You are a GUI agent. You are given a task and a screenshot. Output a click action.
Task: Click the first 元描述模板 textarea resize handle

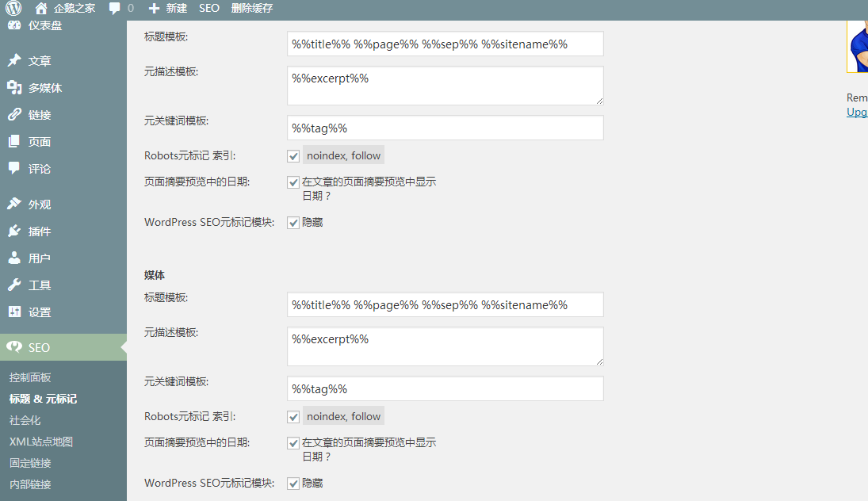click(599, 101)
